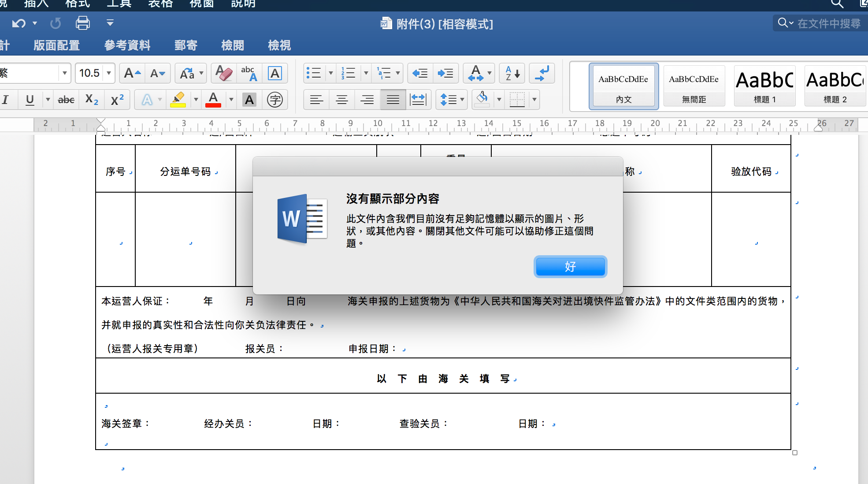This screenshot has width=868, height=484.
Task: Open the 說明 menu in the menu bar
Action: (243, 4)
